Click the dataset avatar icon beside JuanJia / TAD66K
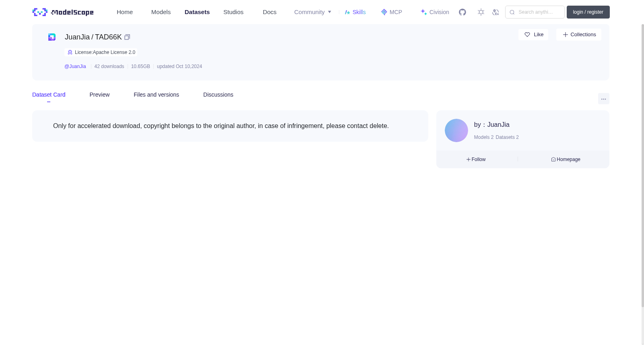This screenshot has width=644, height=345. [x=52, y=37]
